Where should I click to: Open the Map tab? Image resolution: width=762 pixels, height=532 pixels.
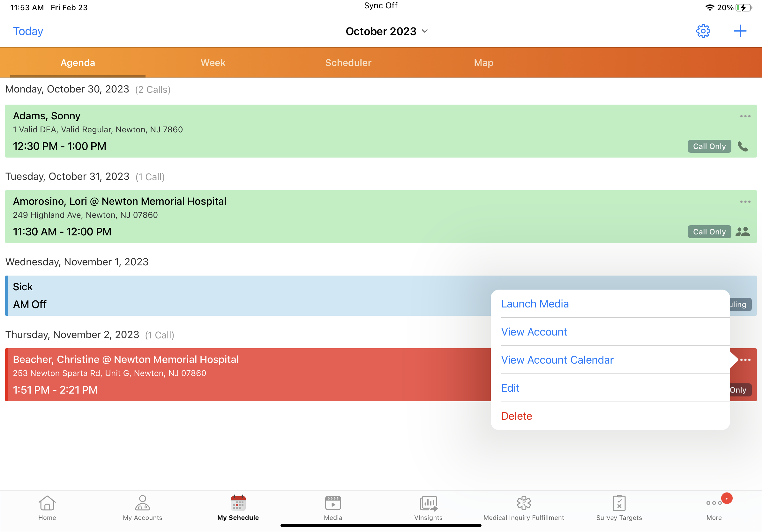coord(483,63)
